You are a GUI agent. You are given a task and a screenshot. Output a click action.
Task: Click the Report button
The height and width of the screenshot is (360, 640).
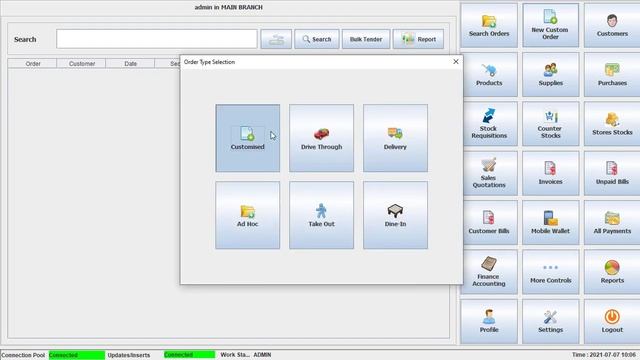pyautogui.click(x=418, y=39)
